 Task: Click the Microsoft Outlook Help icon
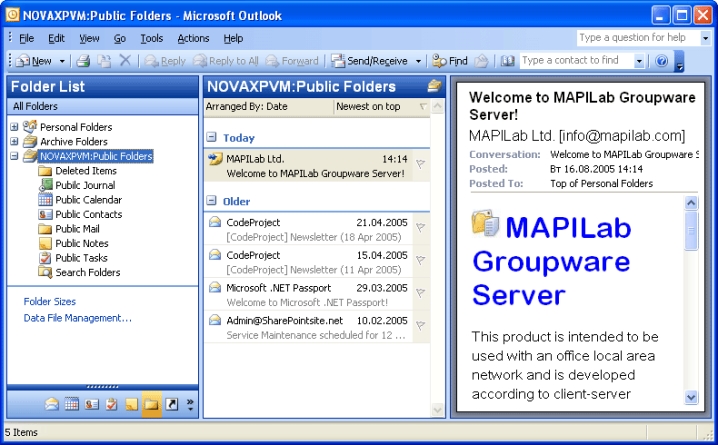(661, 61)
